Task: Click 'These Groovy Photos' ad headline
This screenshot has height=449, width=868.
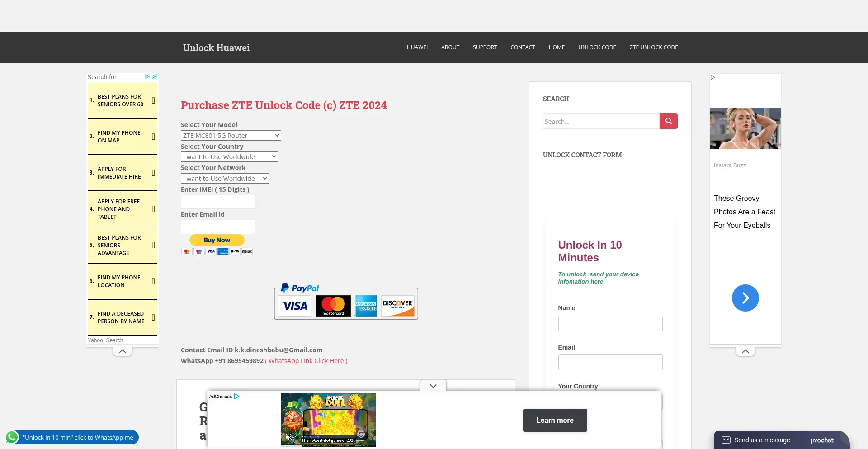Action: coord(745,212)
